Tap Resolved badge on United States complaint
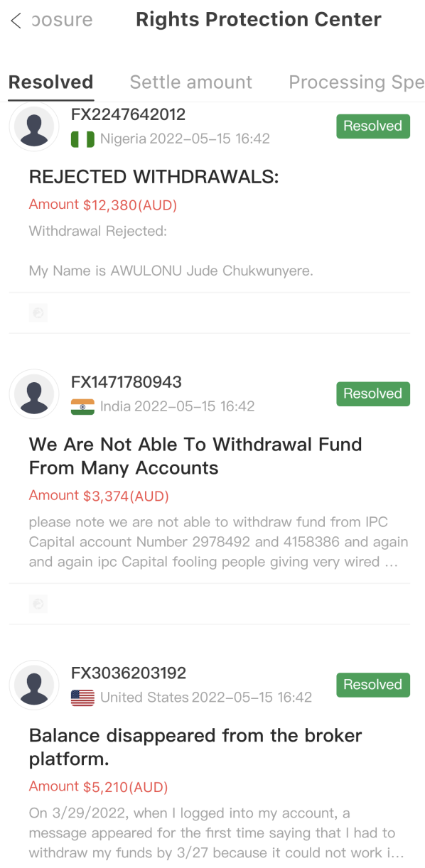This screenshot has height=868, width=425. click(373, 685)
